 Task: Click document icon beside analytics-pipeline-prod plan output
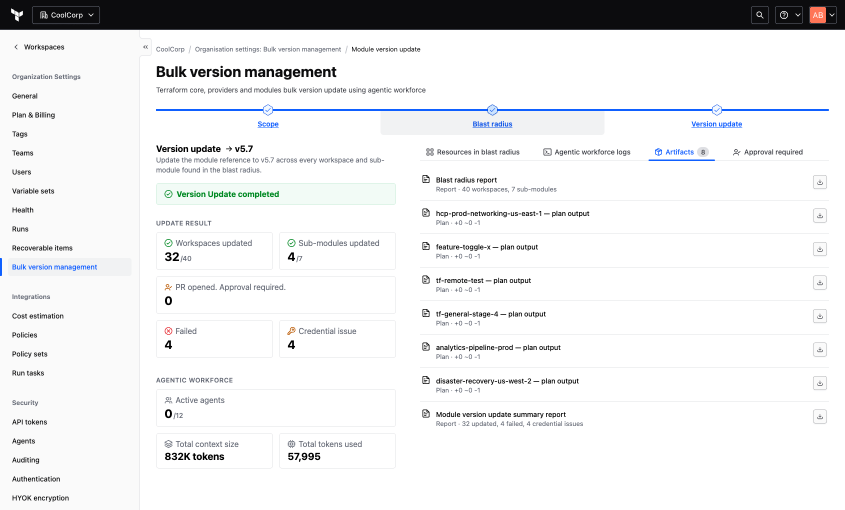pyautogui.click(x=426, y=347)
